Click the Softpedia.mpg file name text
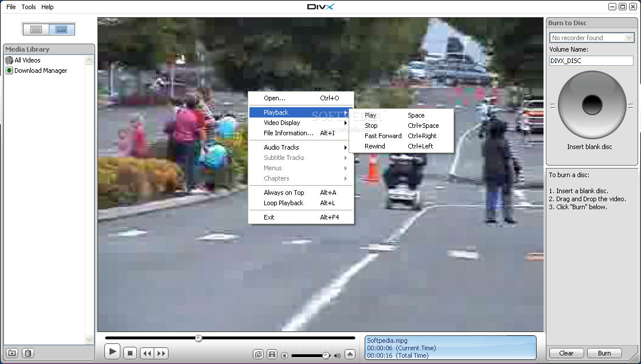 387,340
